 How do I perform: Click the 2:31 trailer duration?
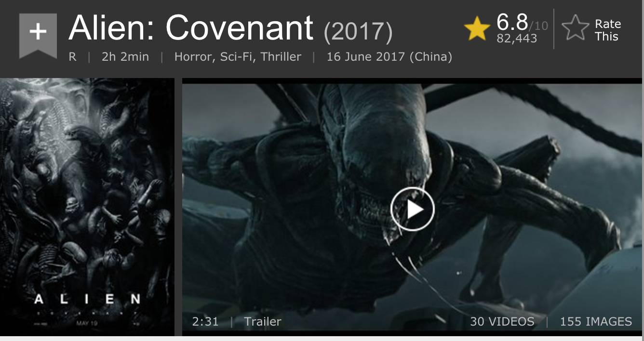205,321
